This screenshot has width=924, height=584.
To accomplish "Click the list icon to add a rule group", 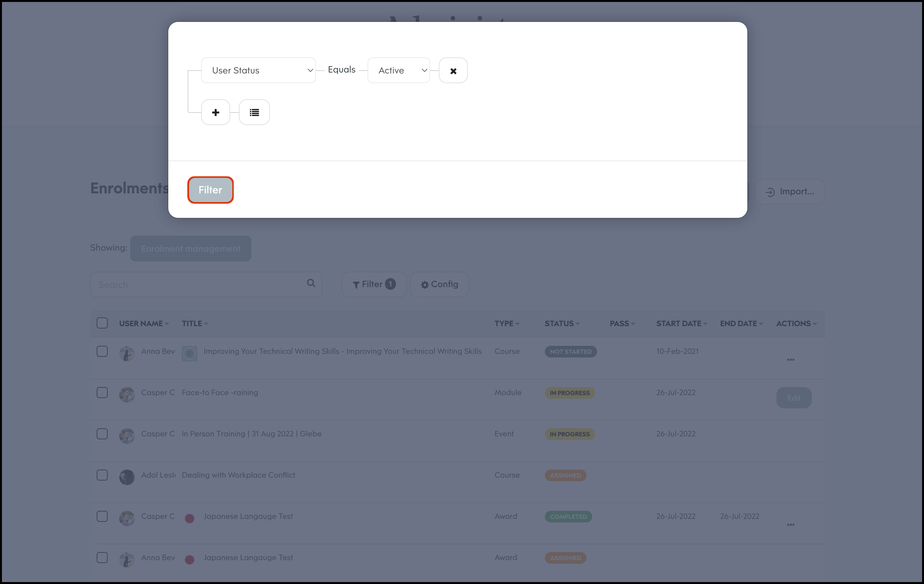I will [254, 112].
